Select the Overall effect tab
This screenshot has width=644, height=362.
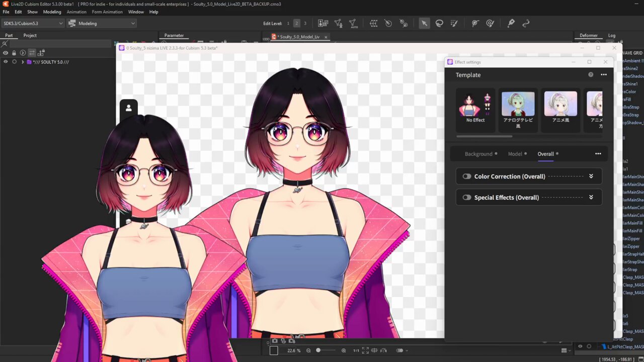point(545,154)
